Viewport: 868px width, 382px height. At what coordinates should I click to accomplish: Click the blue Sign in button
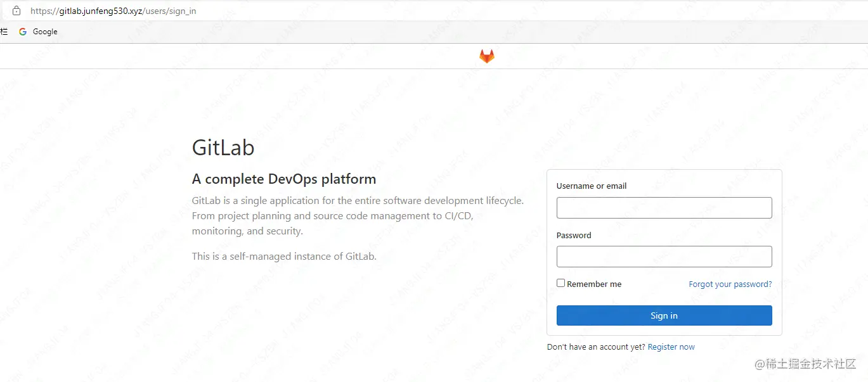point(664,315)
